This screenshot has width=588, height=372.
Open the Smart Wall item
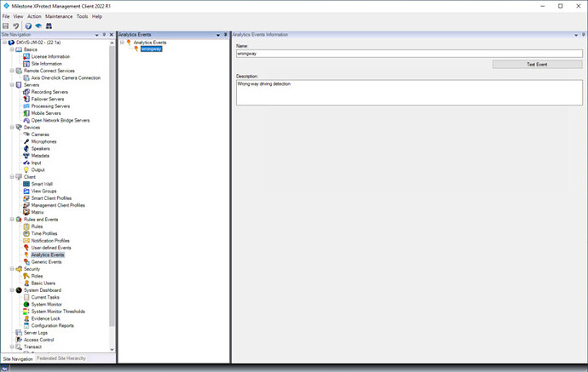[42, 184]
